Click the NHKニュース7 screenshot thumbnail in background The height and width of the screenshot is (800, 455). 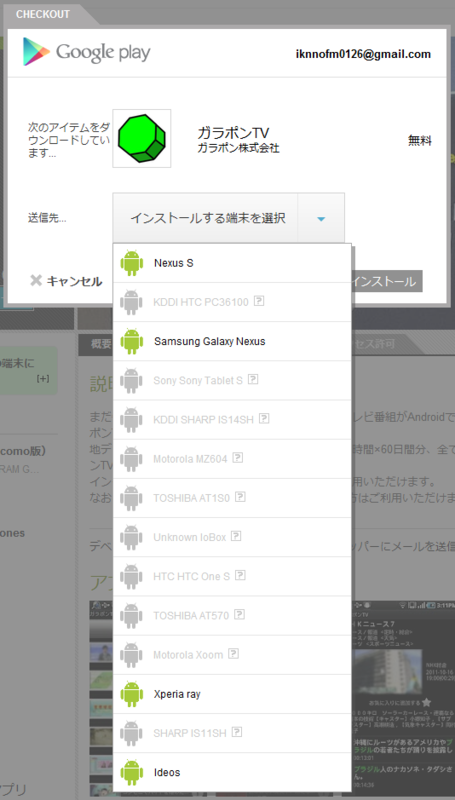tap(403, 699)
